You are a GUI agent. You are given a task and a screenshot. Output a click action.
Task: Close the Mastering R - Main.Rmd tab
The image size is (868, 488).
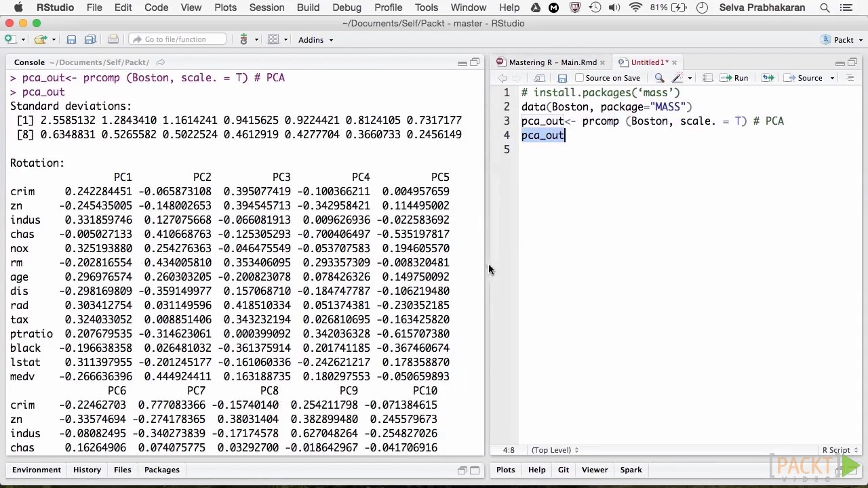pos(602,62)
